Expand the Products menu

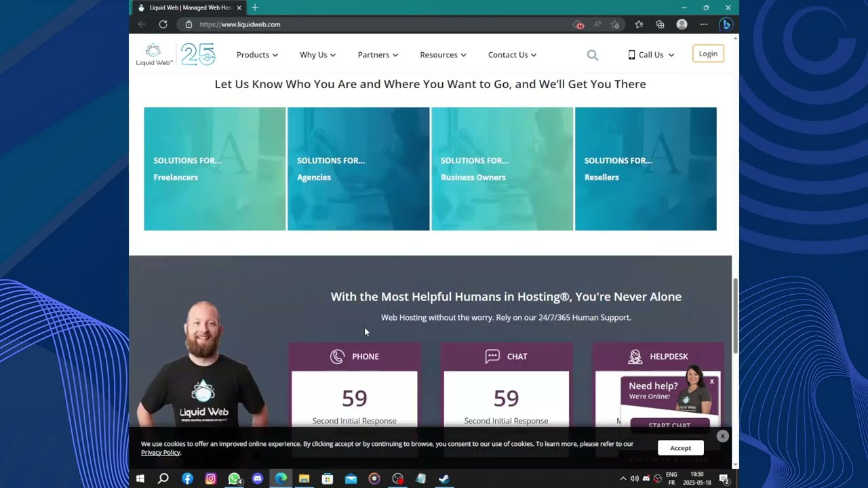tap(257, 55)
